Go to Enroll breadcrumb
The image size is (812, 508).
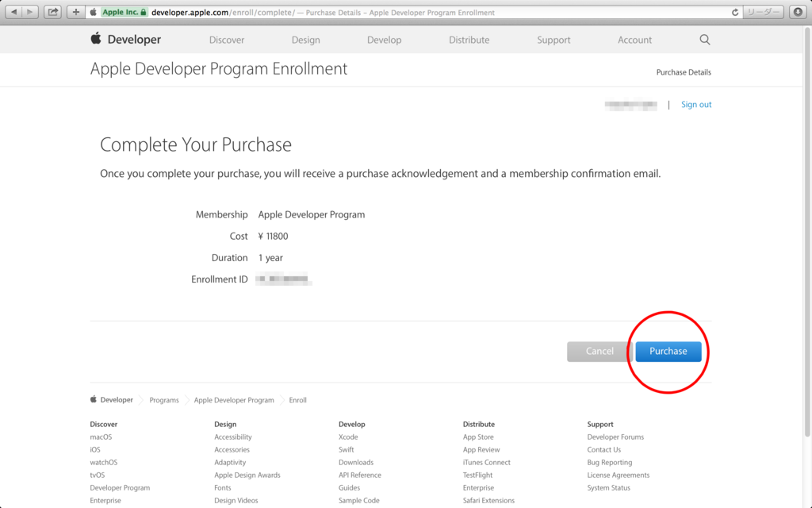tap(298, 400)
